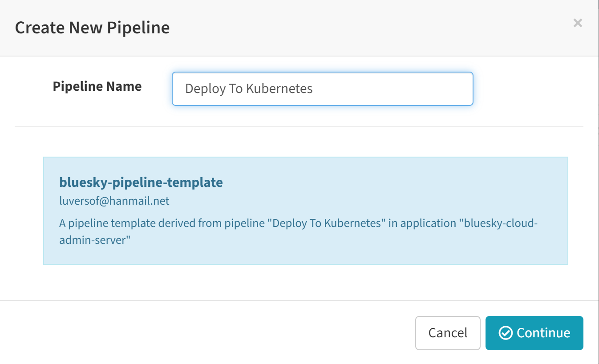This screenshot has height=364, width=599.
Task: Click the "Create New Pipeline" dialog title
Action: pos(92,28)
